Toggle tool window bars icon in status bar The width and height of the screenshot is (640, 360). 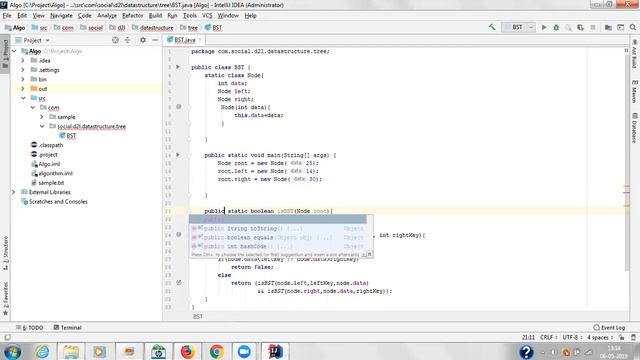point(7,338)
